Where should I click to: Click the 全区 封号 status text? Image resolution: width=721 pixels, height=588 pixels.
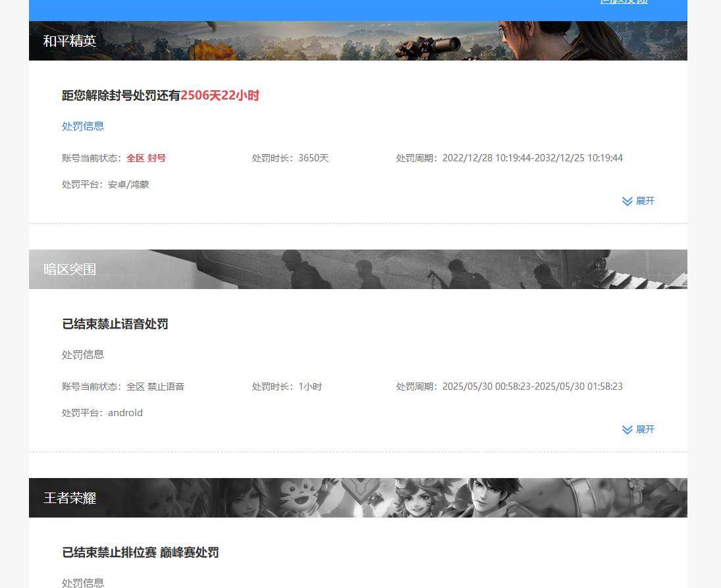(146, 158)
